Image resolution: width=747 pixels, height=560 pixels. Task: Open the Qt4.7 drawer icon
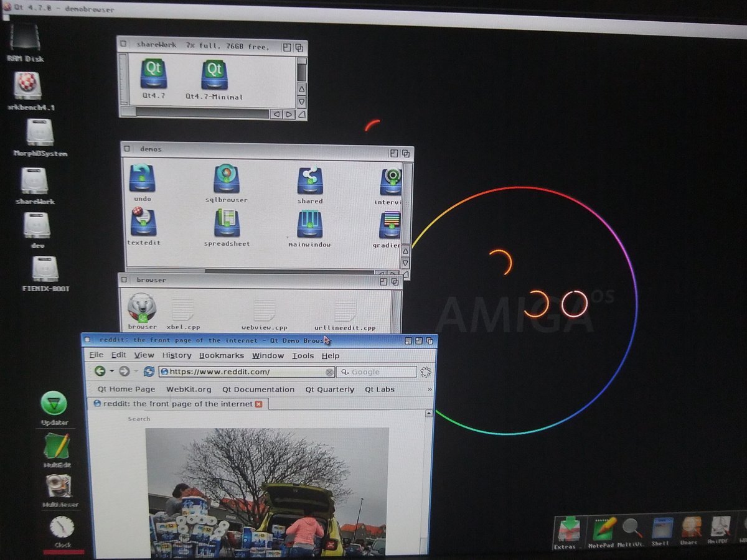coord(153,74)
